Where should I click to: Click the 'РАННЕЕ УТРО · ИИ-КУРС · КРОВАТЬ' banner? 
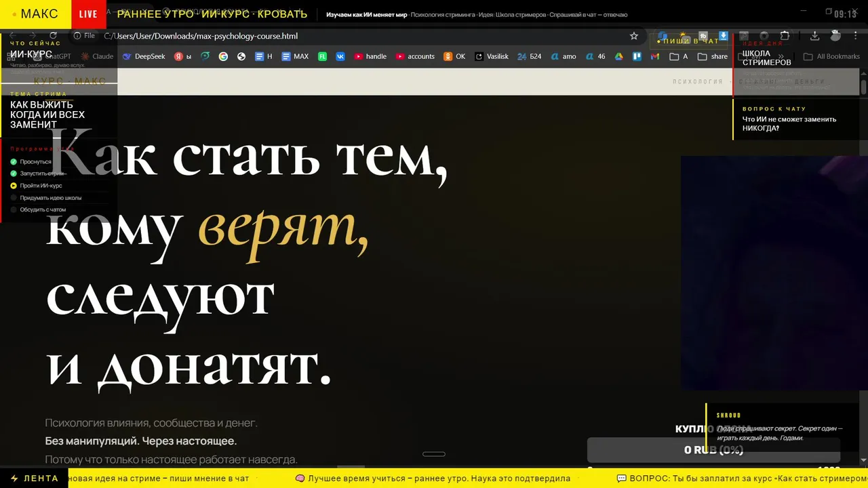(212, 14)
